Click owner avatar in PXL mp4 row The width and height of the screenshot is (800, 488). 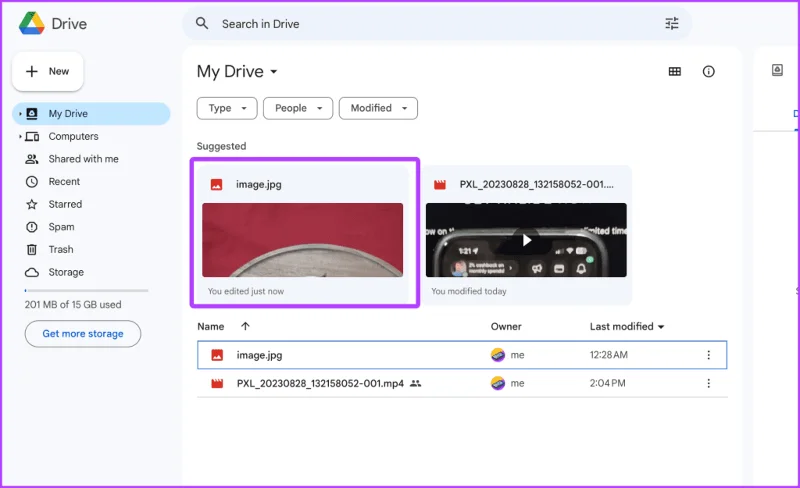[x=497, y=383]
